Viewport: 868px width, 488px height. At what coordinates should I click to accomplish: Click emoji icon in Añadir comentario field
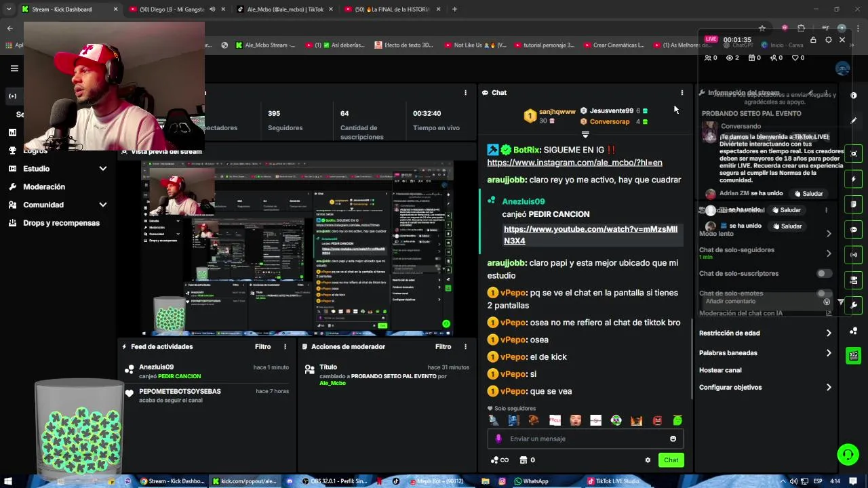point(827,302)
